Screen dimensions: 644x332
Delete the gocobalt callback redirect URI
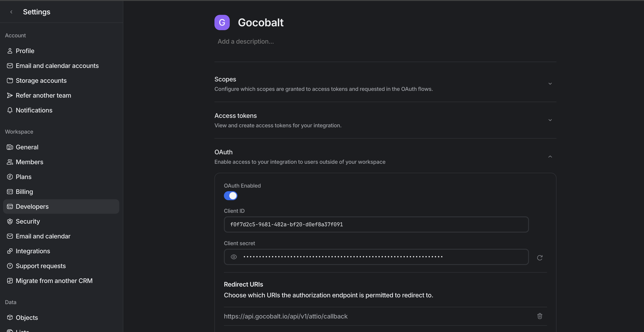click(x=540, y=316)
